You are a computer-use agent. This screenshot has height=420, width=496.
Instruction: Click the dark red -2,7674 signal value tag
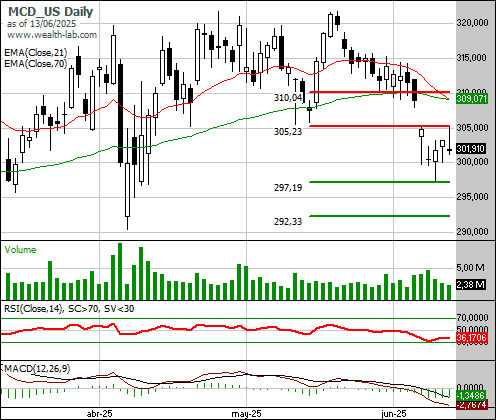point(472,405)
